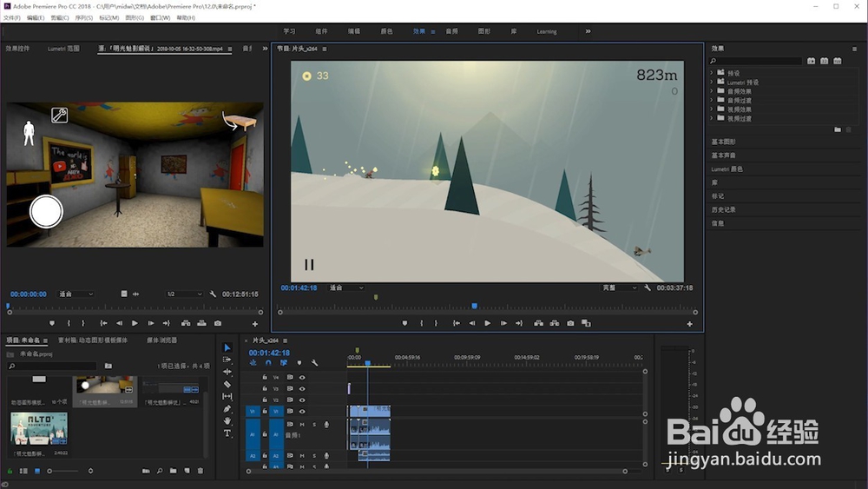Image resolution: width=868 pixels, height=489 pixels.
Task: Expand the 音频过渡 folder
Action: tap(712, 100)
